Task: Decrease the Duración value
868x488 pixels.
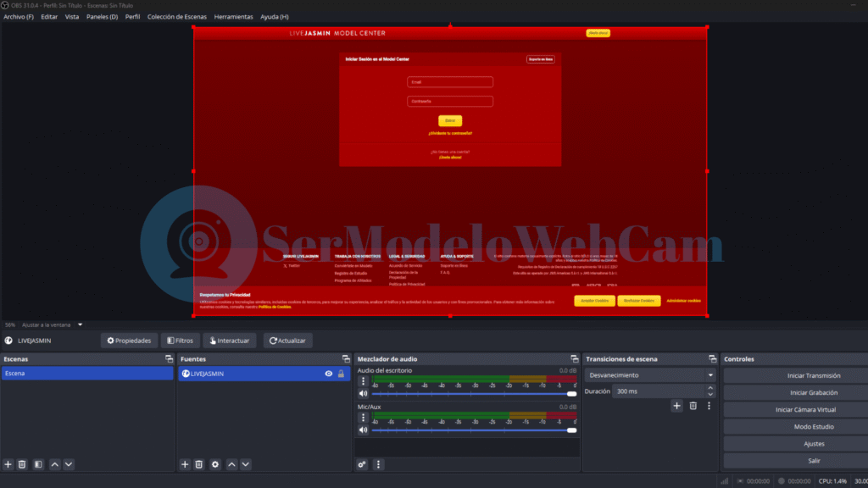Action: coord(710,395)
